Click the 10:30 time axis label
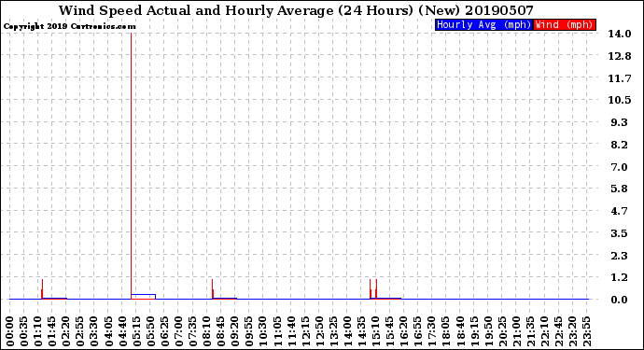The height and width of the screenshot is (350, 644). click(263, 331)
